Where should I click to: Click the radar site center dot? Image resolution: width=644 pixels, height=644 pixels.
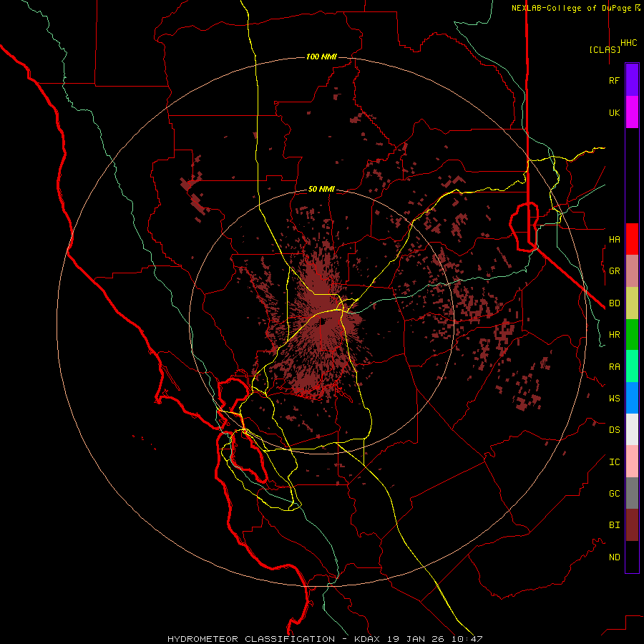point(323,321)
